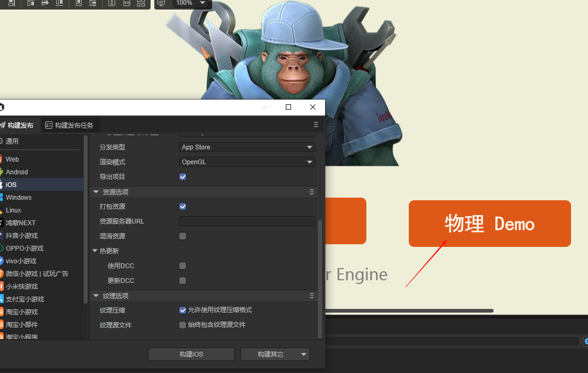Check 始终包含纹理源文件 checkbox
This screenshot has height=373, width=588.
(182, 325)
